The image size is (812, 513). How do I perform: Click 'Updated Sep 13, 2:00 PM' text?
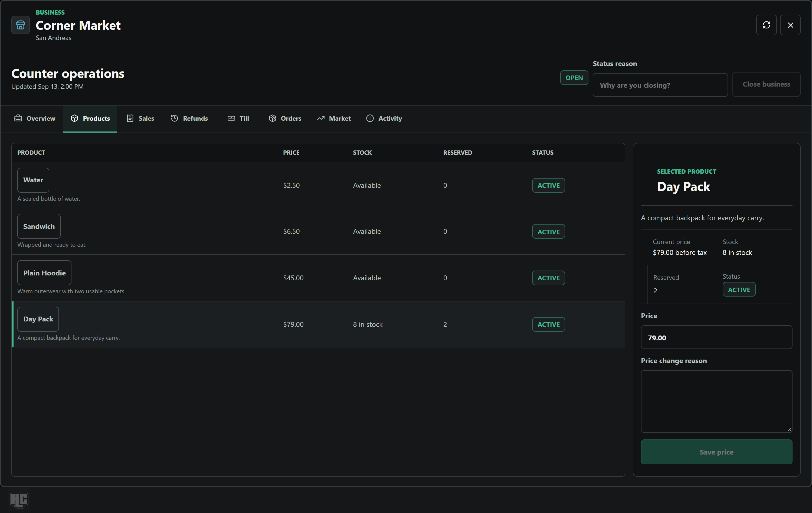coord(48,87)
